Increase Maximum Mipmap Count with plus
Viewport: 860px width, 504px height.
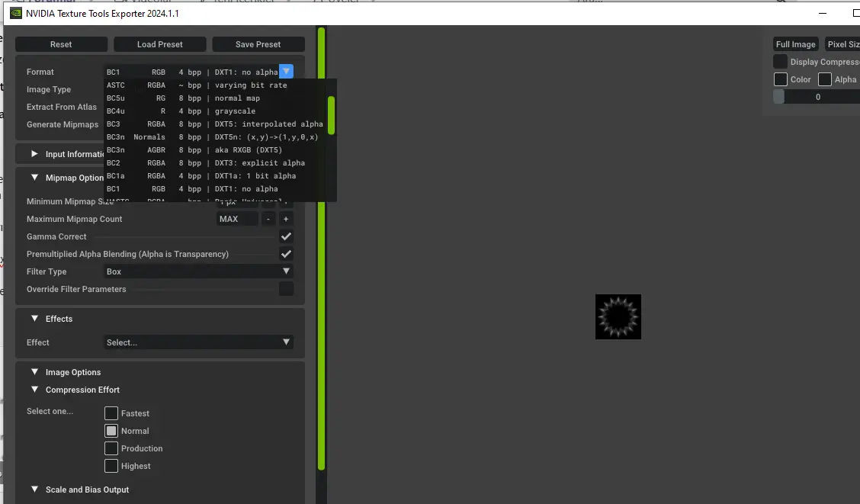(286, 219)
